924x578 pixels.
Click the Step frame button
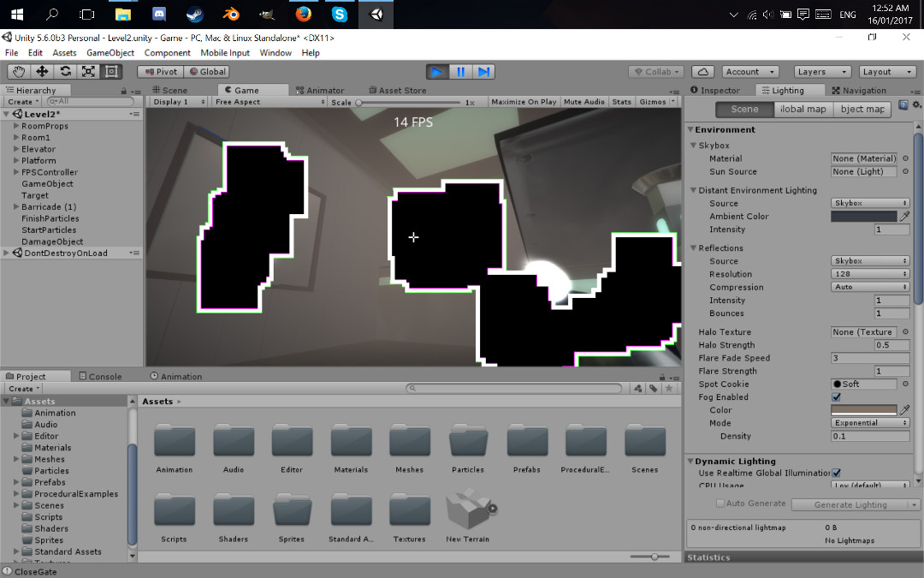click(x=483, y=72)
